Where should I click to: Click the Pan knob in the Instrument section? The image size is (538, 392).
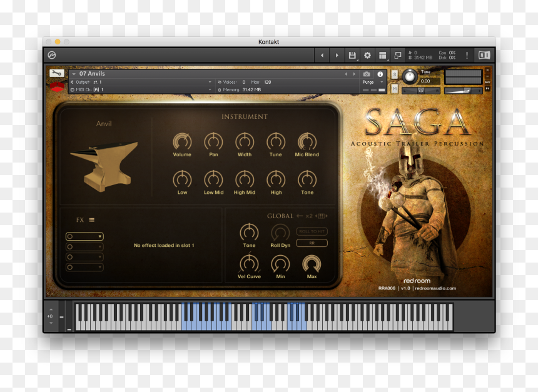213,141
